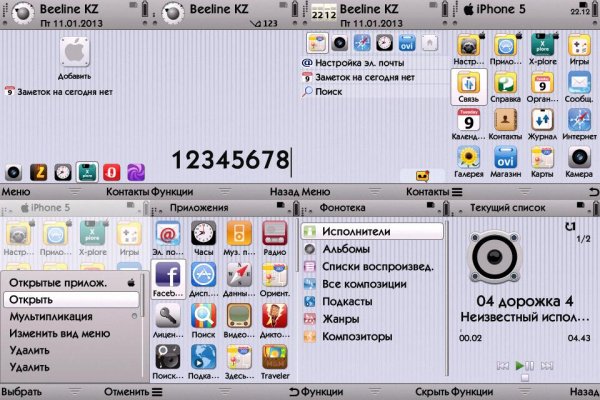The height and width of the screenshot is (400, 600).
Task: Open the Календ. calendar icon
Action: (468, 121)
